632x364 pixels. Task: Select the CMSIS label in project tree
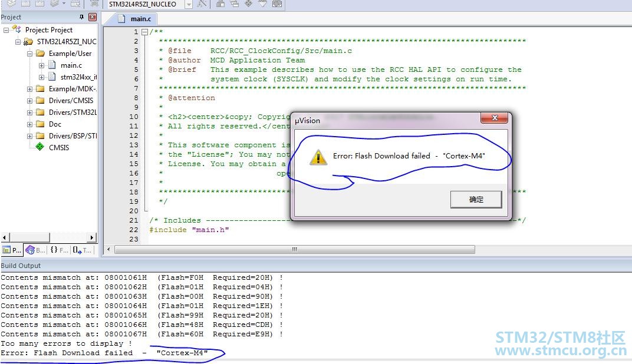click(59, 148)
